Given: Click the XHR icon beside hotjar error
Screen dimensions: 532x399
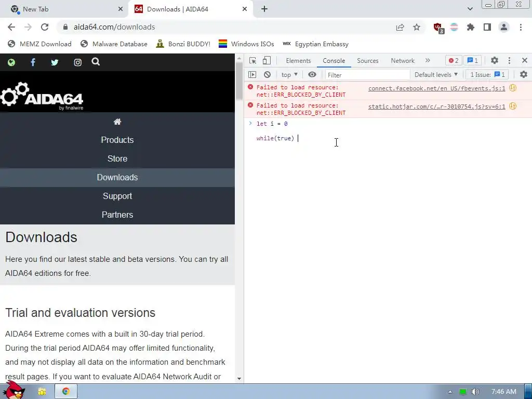Looking at the screenshot, I should coord(513,106).
